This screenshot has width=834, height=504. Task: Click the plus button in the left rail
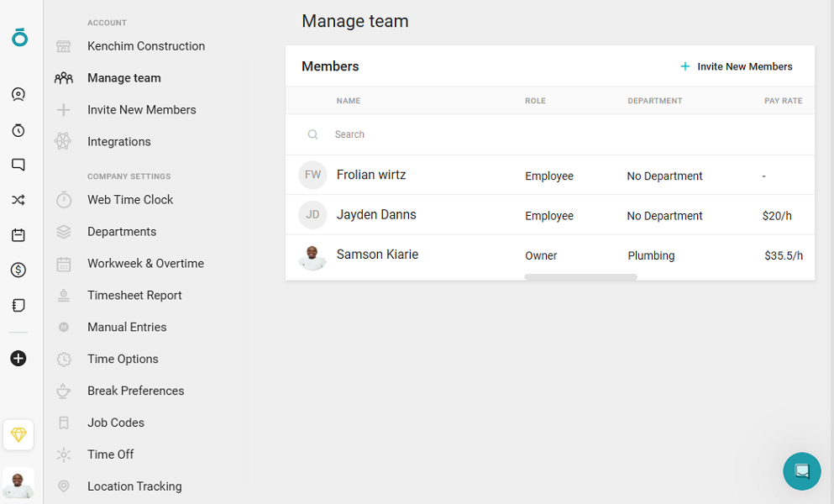[x=18, y=358]
